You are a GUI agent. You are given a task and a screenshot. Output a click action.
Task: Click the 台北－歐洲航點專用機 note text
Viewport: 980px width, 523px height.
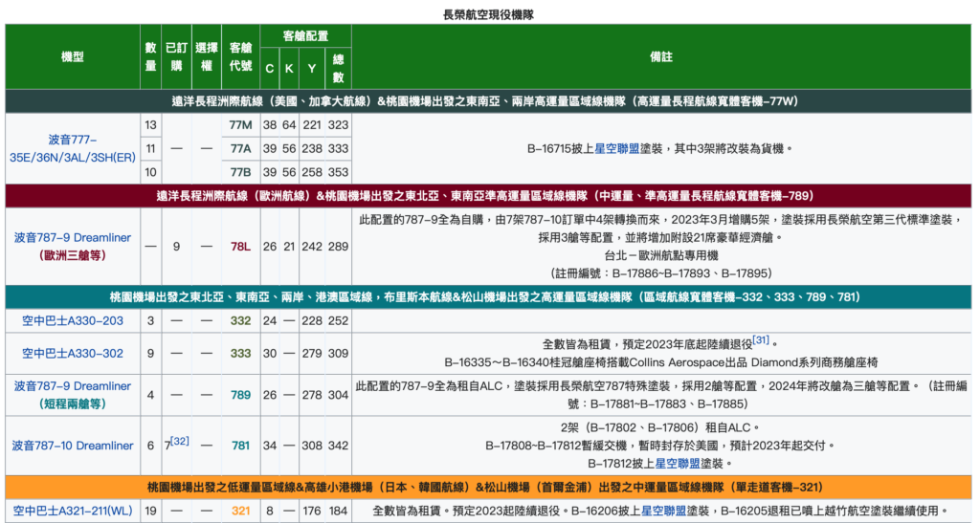coord(661,255)
